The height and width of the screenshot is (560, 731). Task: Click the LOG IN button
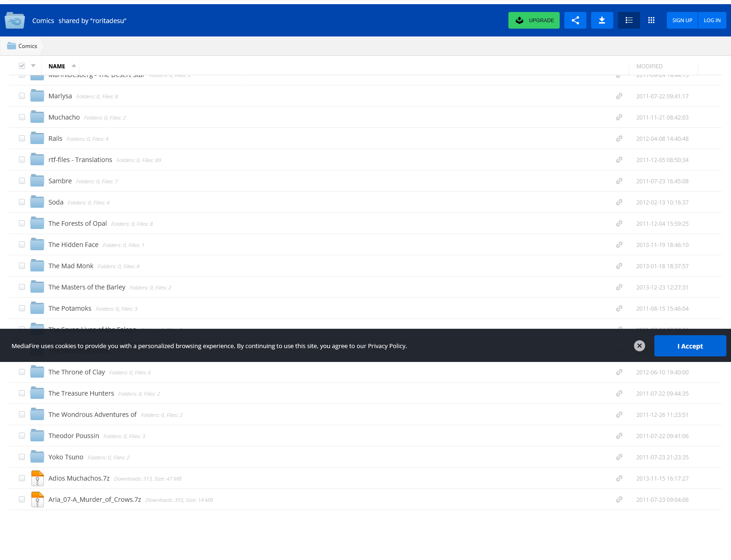click(712, 20)
